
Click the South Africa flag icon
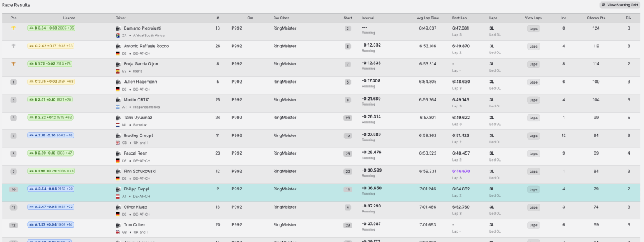[x=118, y=36]
